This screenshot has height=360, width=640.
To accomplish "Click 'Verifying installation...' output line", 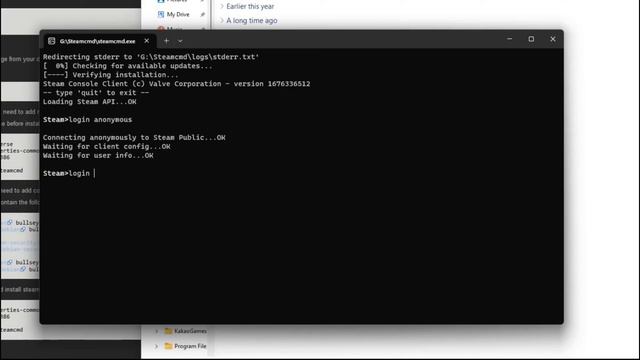I will [x=111, y=75].
